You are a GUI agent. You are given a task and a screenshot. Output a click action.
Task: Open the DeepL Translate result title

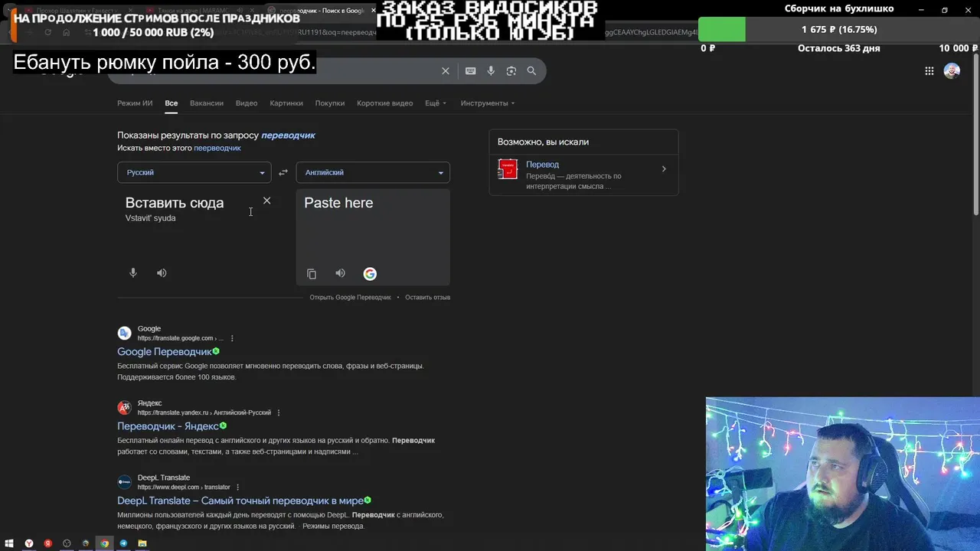240,500
